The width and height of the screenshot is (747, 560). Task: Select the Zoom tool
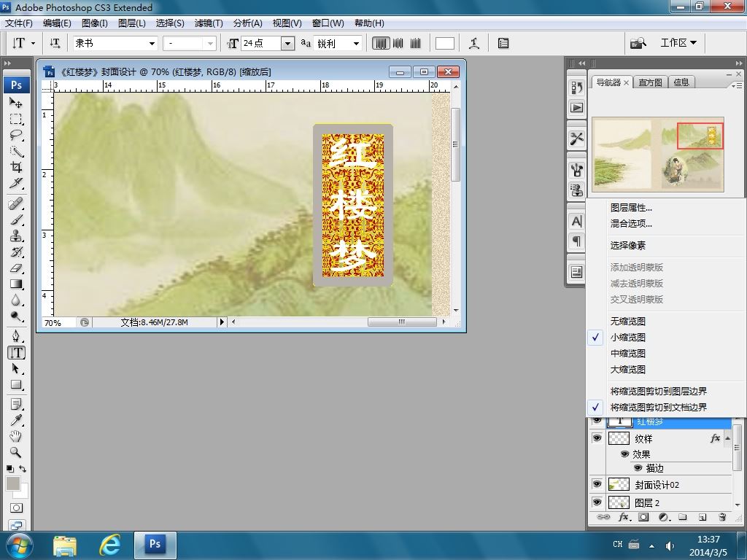coord(16,452)
